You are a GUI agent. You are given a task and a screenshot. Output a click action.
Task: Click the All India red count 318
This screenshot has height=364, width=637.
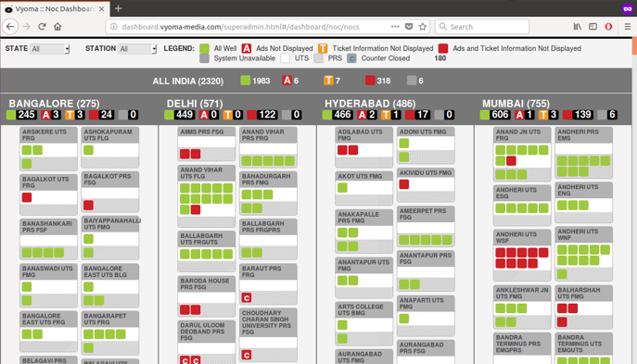tap(384, 81)
